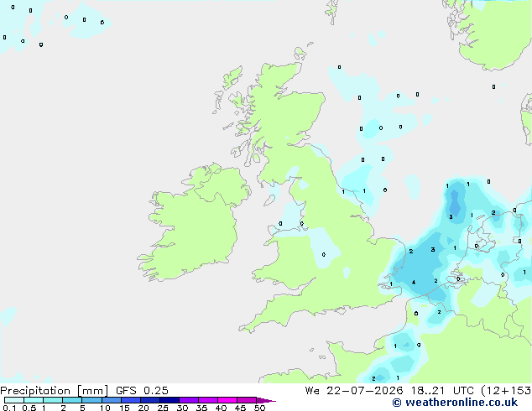Image resolution: width=532 pixels, height=411 pixels.
Task: Click the legend label '30'
Action: (182, 408)
